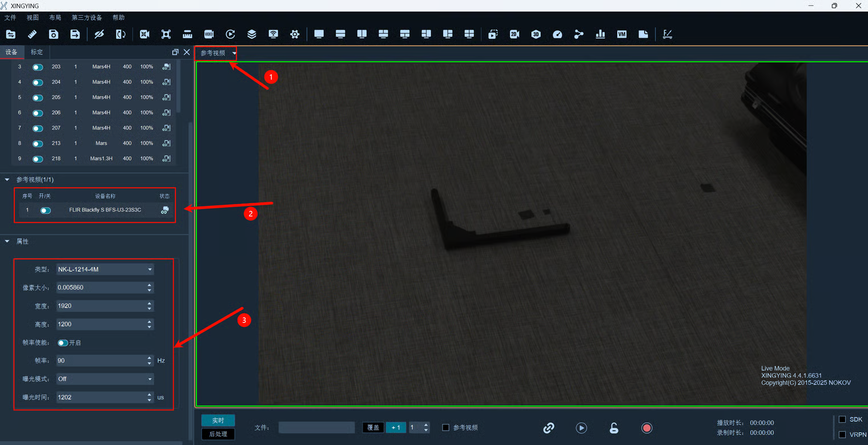Open the 第三方设备 menu
Image resolution: width=868 pixels, height=445 pixels.
tap(87, 18)
